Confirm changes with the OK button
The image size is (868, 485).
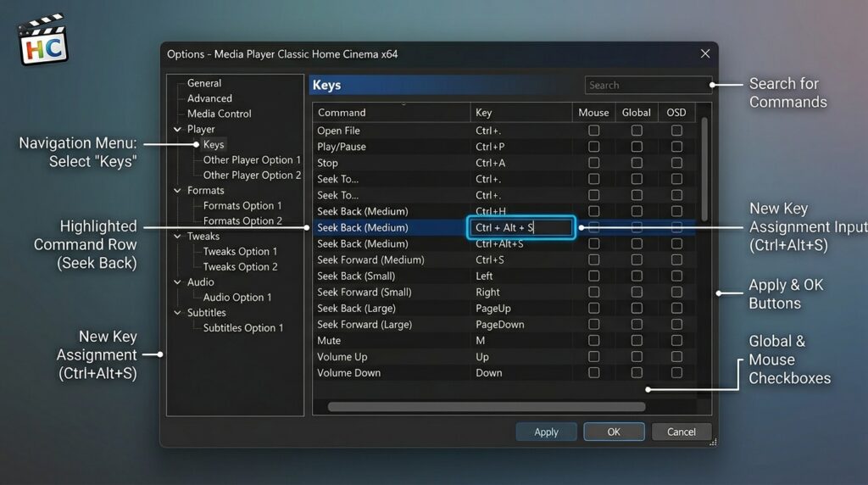(614, 432)
